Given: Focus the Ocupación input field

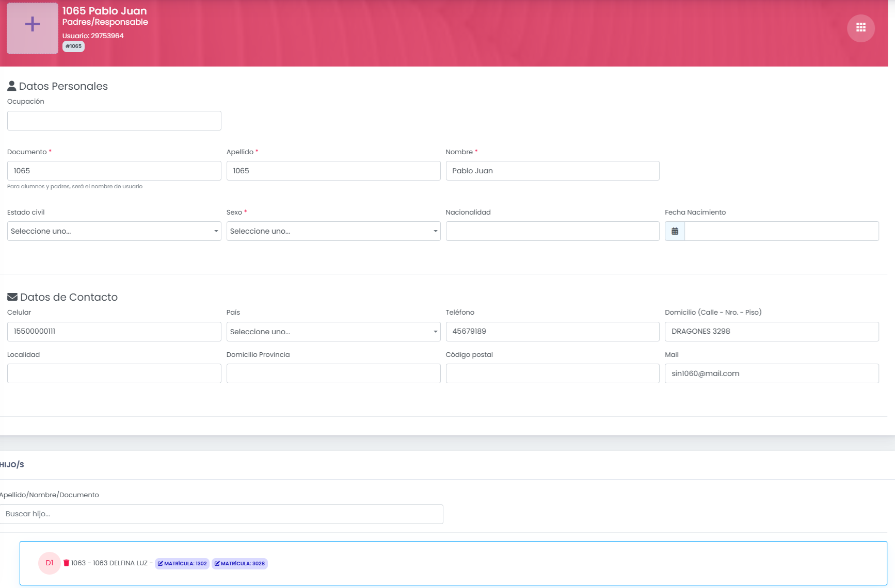Looking at the screenshot, I should (114, 121).
